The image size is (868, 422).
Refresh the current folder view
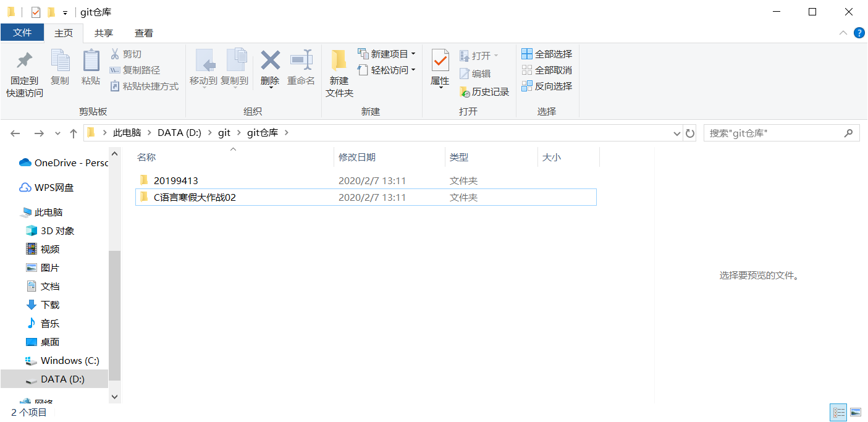(x=690, y=133)
